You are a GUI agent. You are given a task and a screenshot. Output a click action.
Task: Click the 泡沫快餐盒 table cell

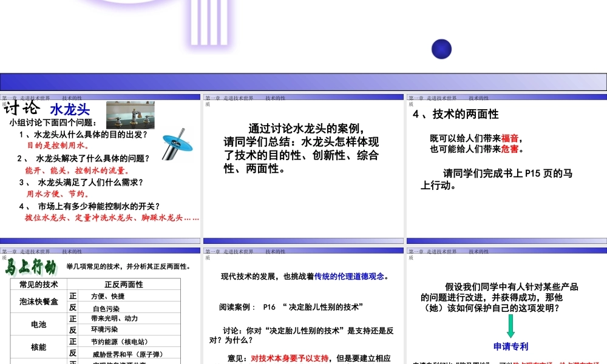38,302
